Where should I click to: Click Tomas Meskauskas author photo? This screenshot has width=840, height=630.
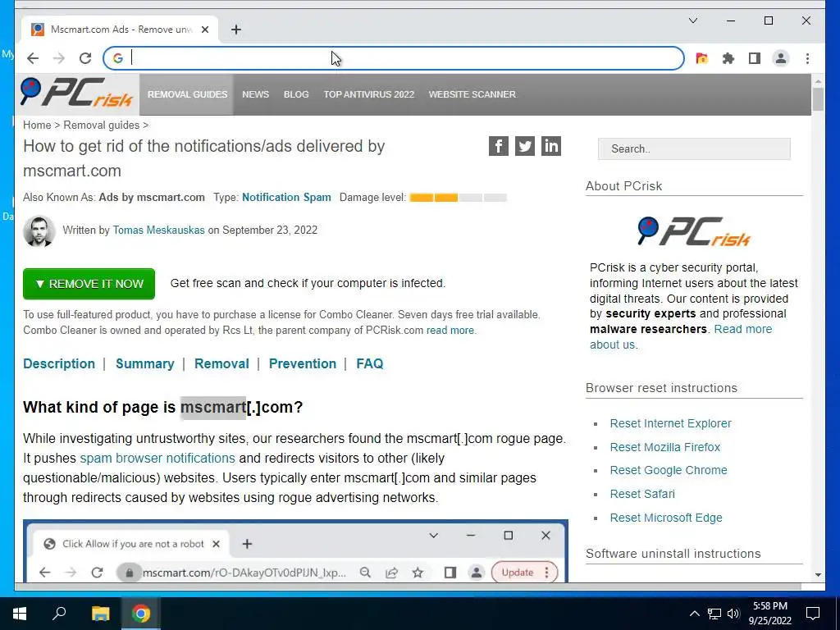click(x=39, y=231)
